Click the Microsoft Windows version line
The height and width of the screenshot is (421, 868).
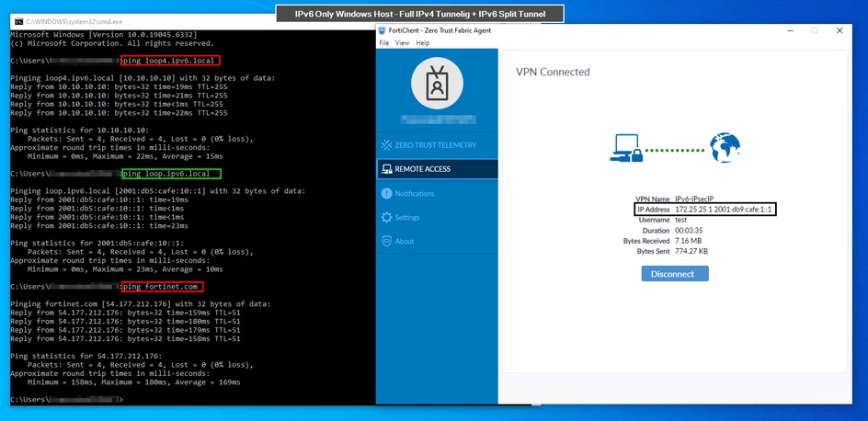click(104, 34)
